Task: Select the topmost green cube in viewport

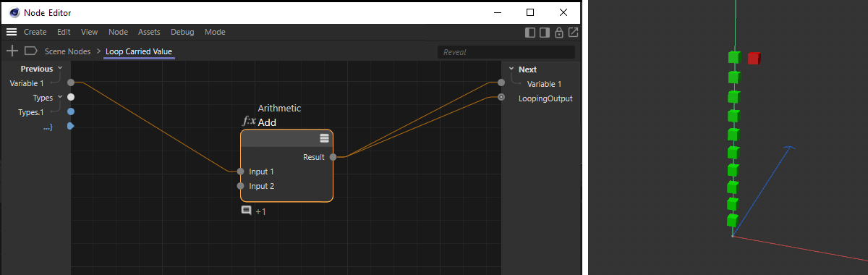Action: coord(734,57)
